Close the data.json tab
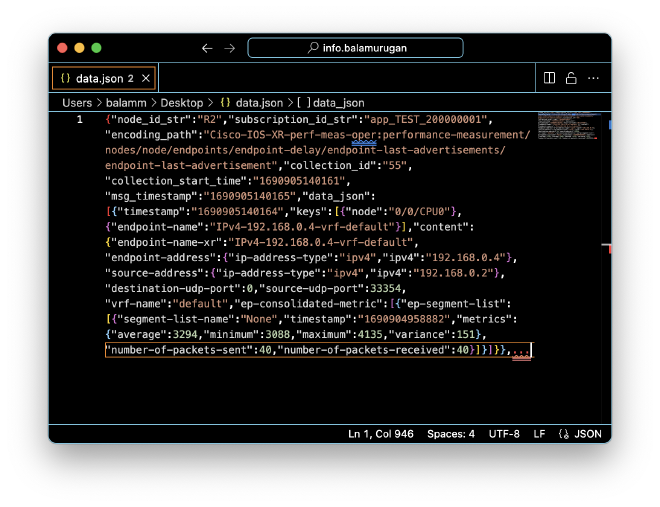Screen dimensions: 660x507 [x=145, y=78]
